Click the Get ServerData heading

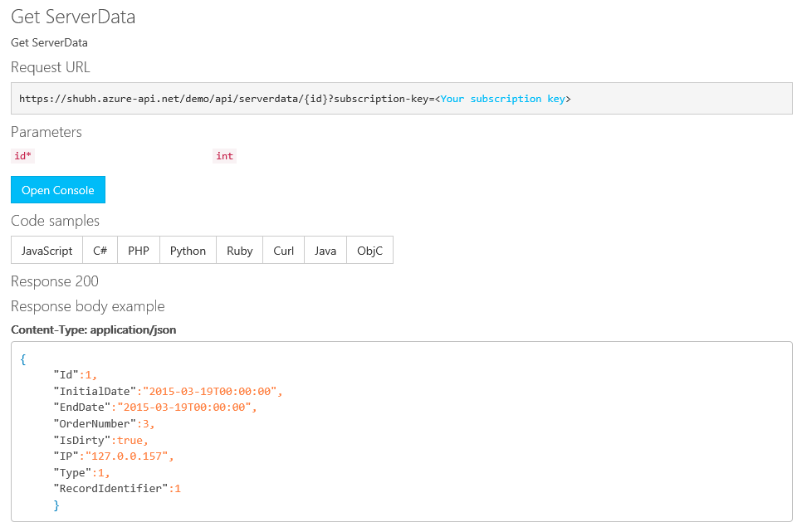(x=73, y=17)
